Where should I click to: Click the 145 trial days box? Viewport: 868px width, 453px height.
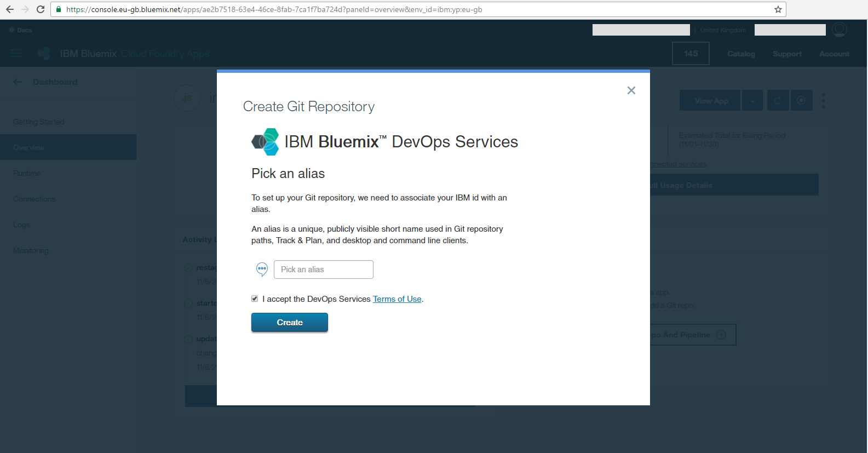point(691,54)
